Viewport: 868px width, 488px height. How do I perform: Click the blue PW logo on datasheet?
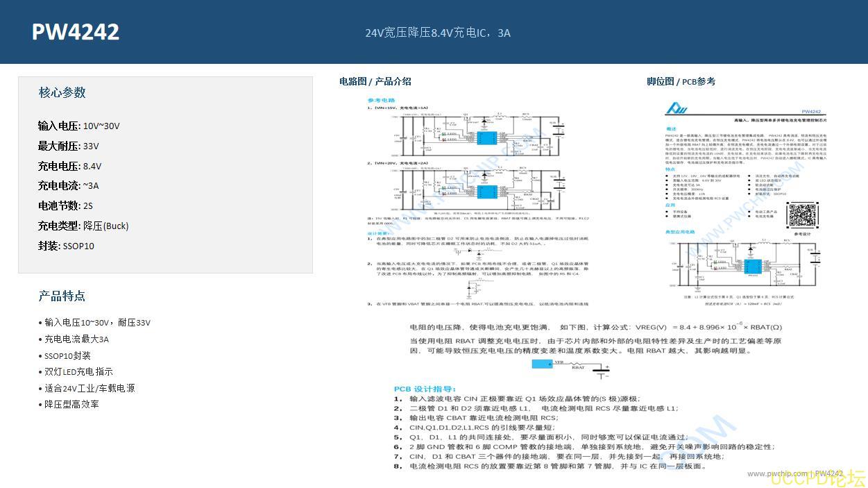point(677,108)
